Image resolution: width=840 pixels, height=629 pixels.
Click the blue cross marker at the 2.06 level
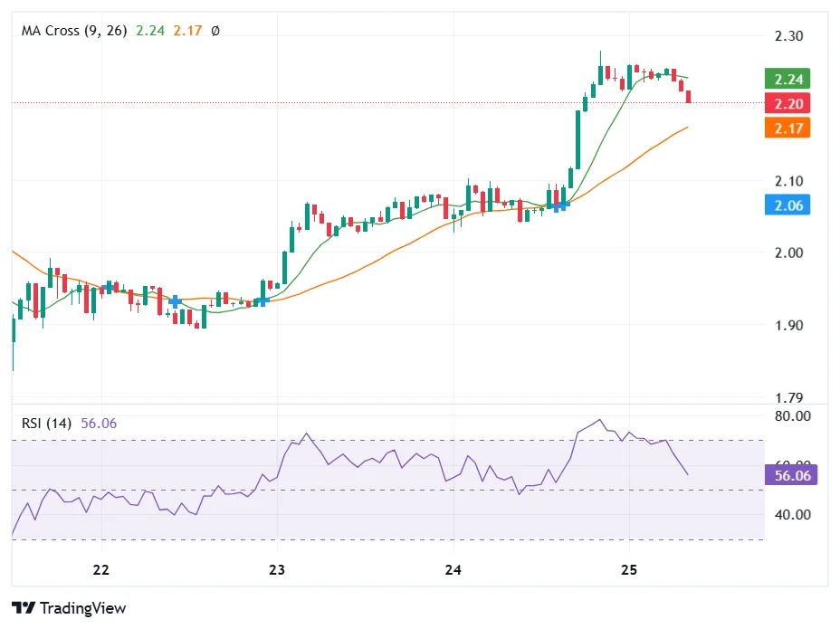(558, 205)
